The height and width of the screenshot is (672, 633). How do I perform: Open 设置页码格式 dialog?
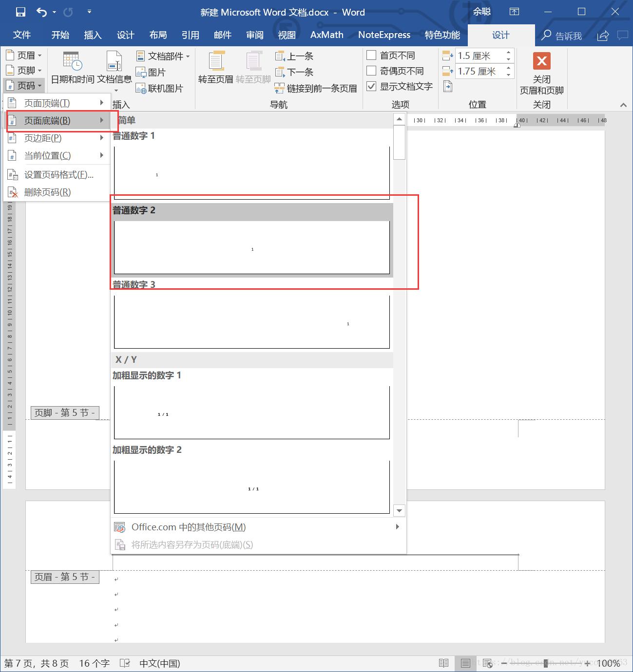coord(57,175)
